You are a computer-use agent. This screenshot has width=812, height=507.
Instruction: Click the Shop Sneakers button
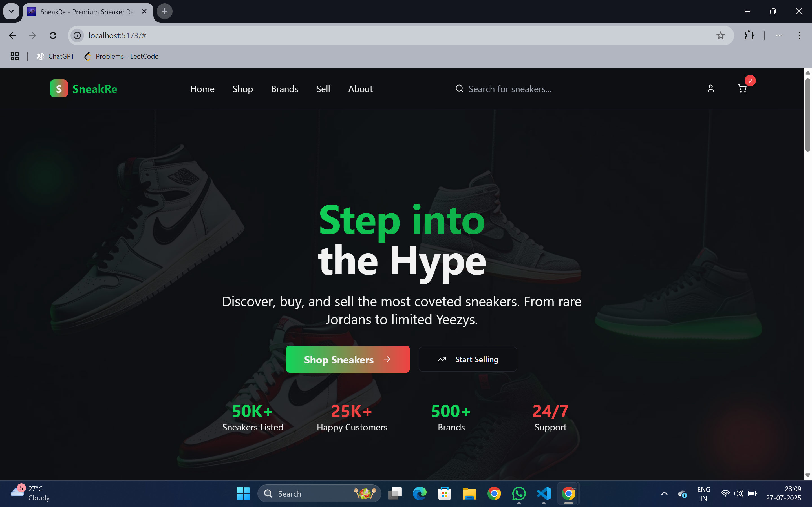coord(348,359)
